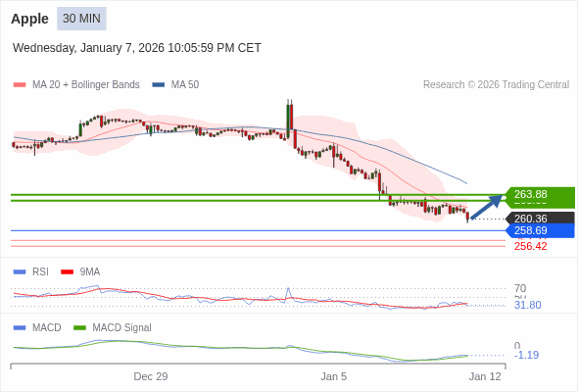Screen dimensions: 578x392
Task: Click the red 256.42 support price label
Action: pyautogui.click(x=531, y=246)
